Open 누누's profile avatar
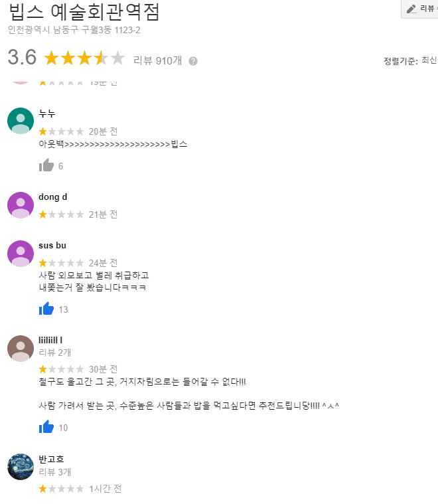 [x=21, y=121]
